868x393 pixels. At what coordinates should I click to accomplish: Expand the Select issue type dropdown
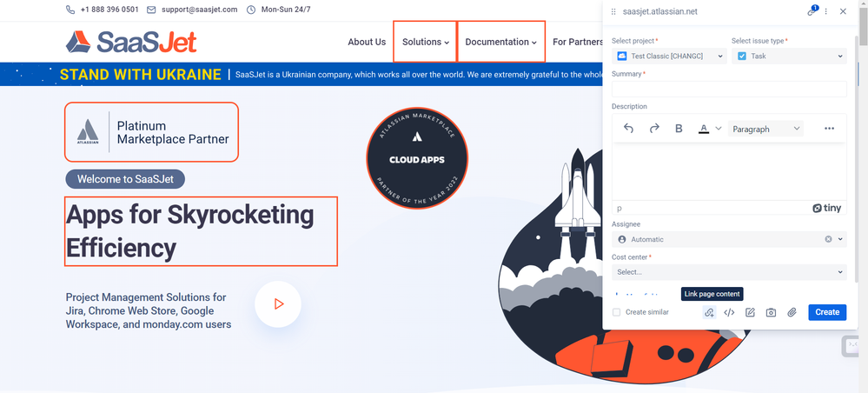point(789,56)
